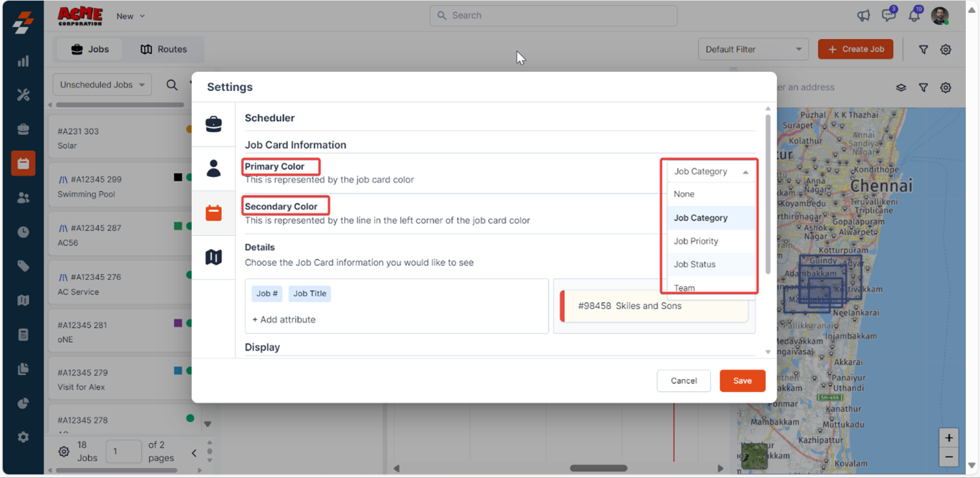Open the notifications bell icon
This screenshot has width=980, height=478.
(915, 15)
